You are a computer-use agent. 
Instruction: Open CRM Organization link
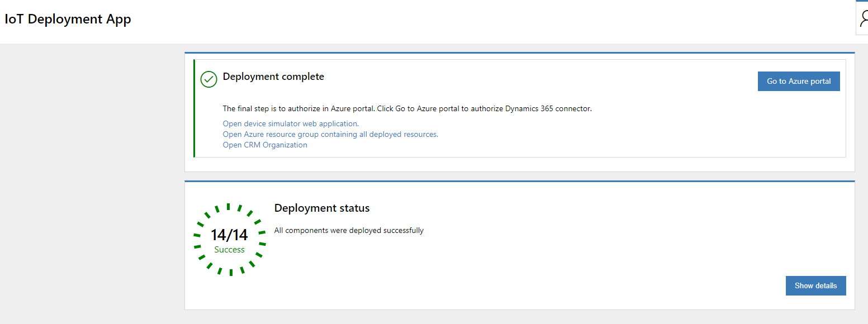click(265, 145)
